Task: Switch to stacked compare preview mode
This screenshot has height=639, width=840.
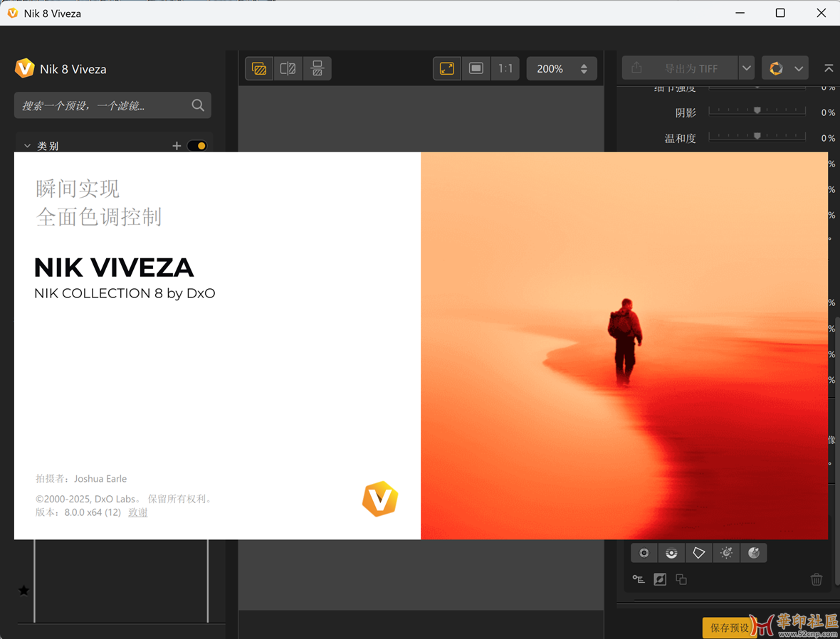Action: point(317,68)
